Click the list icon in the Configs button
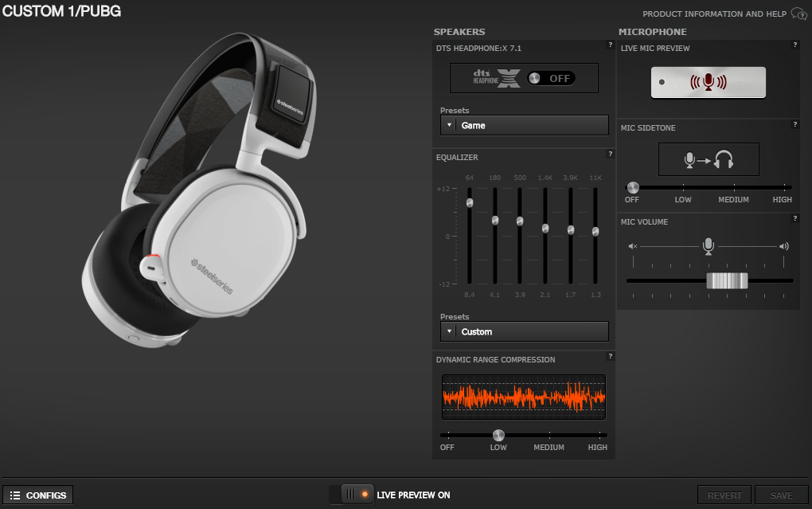The height and width of the screenshot is (509, 812). click(15, 495)
